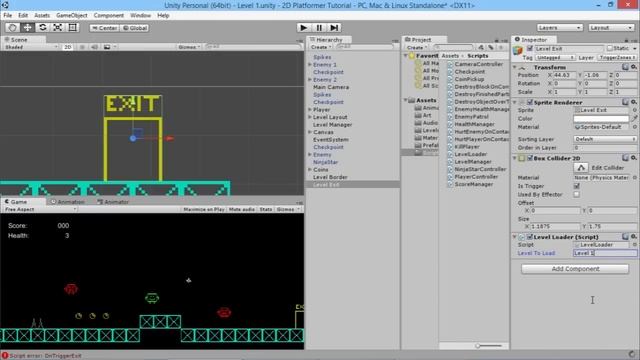This screenshot has height=360, width=640.
Task: Toggle the Is Trigger checkbox
Action: [576, 186]
